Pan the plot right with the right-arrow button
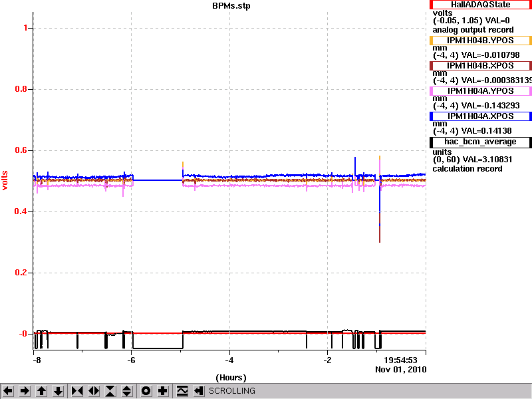Screen dimensions: 532x399 (25, 391)
